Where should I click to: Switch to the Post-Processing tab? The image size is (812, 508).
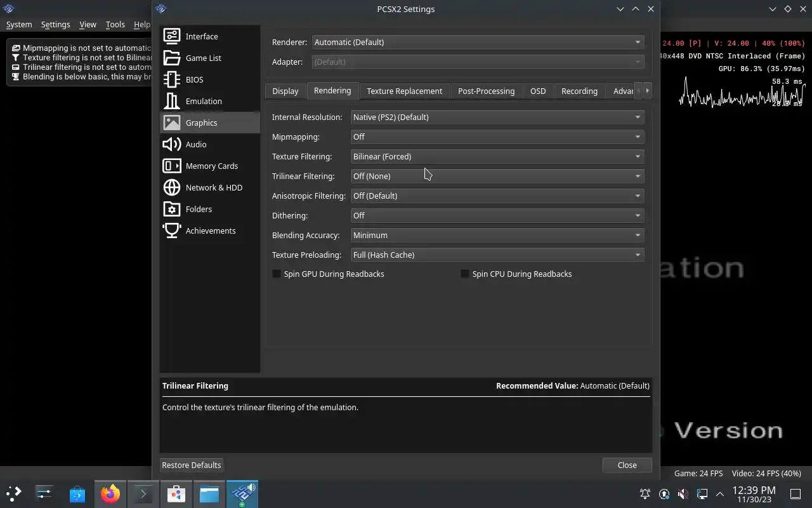point(487,91)
